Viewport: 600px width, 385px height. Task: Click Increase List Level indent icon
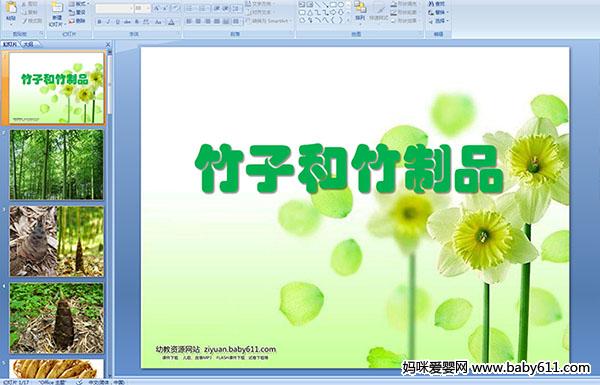[225, 8]
